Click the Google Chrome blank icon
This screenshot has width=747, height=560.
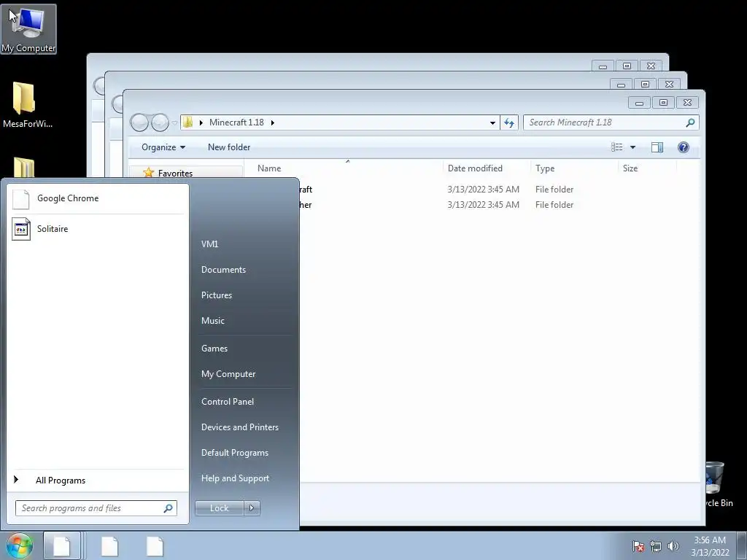[21, 198]
